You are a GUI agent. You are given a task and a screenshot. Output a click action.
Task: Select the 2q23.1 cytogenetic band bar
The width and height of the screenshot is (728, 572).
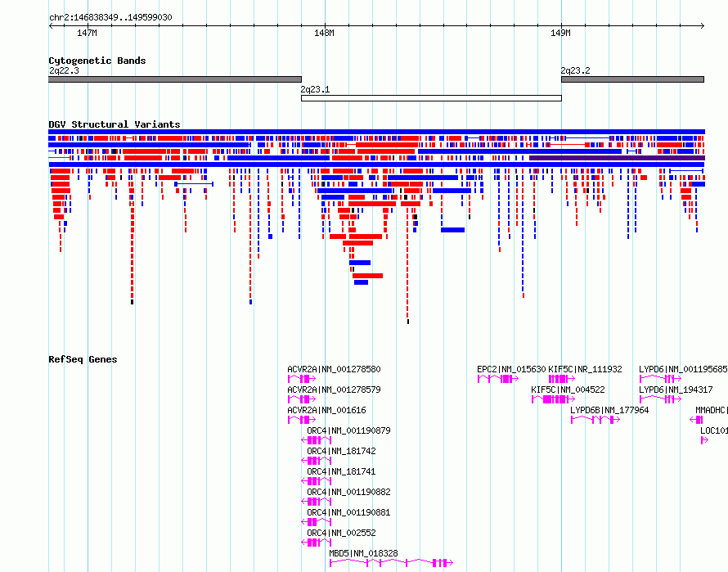[x=431, y=98]
